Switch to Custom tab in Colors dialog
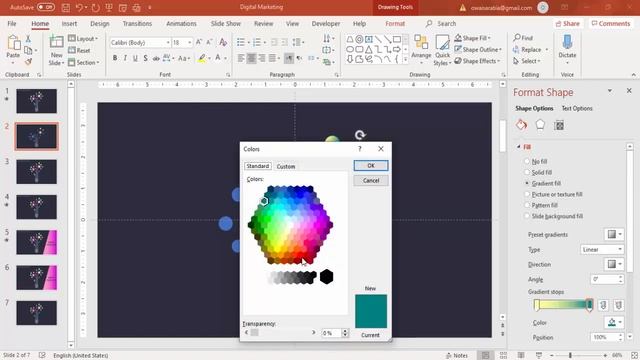640x360 pixels. pyautogui.click(x=286, y=167)
